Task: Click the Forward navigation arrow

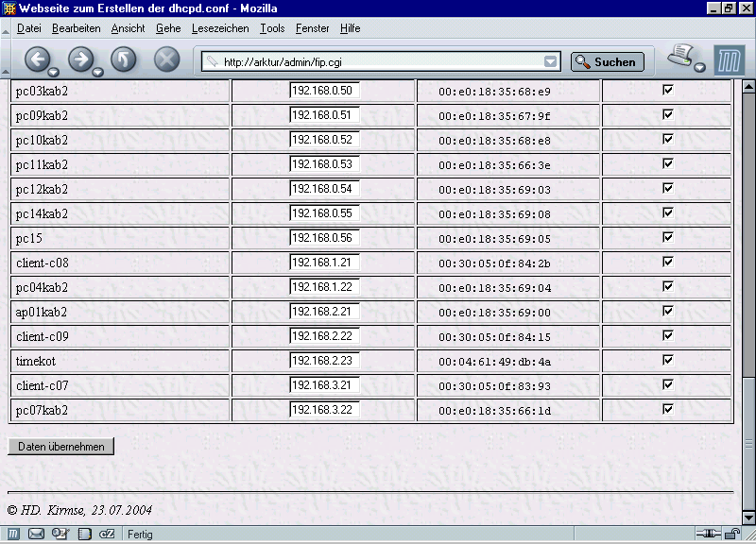Action: (80, 59)
